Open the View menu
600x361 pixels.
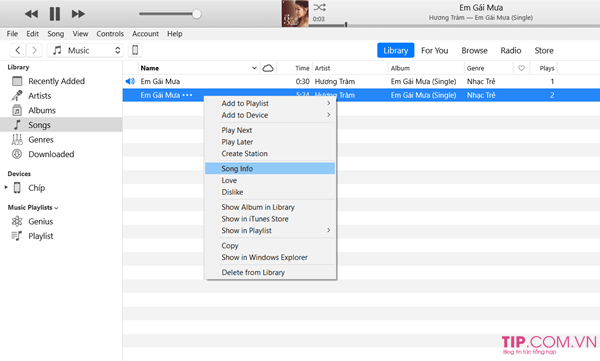click(x=80, y=34)
